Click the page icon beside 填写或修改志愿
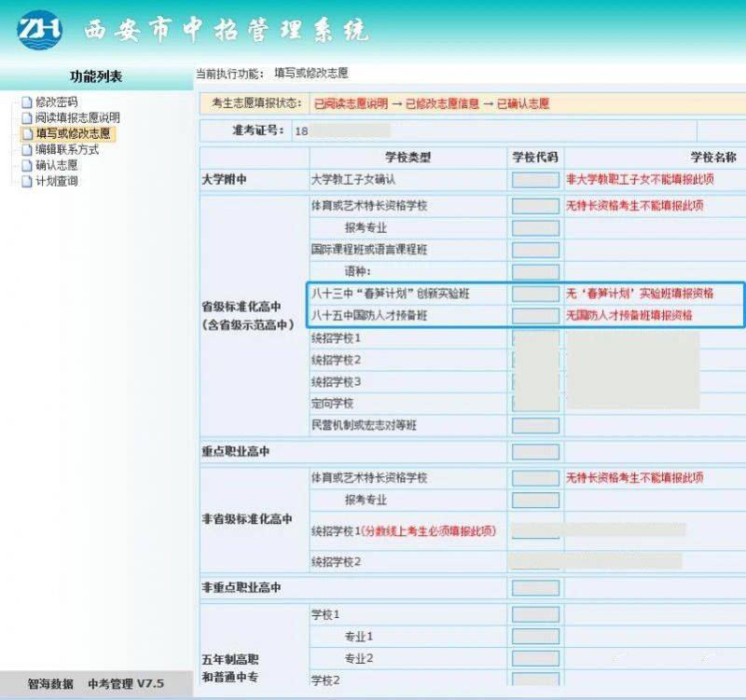This screenshot has width=746, height=700. pos(27,134)
